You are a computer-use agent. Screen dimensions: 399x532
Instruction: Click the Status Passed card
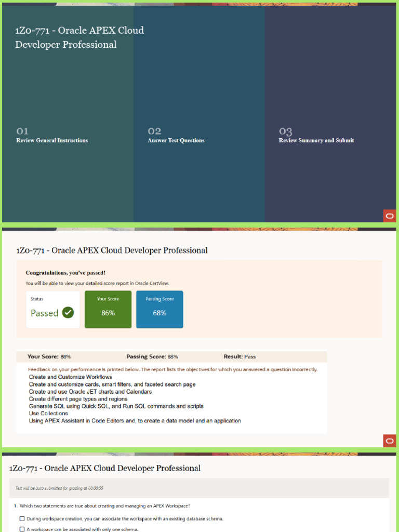(x=53, y=309)
